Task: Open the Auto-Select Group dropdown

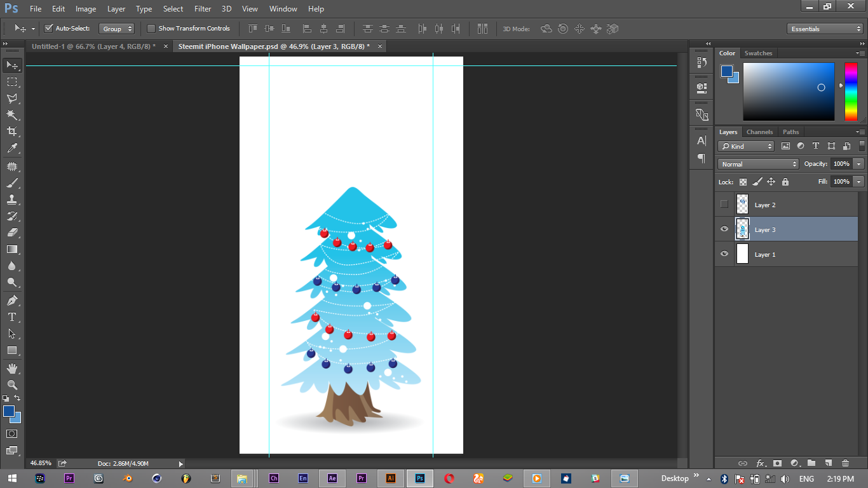Action: pyautogui.click(x=117, y=29)
